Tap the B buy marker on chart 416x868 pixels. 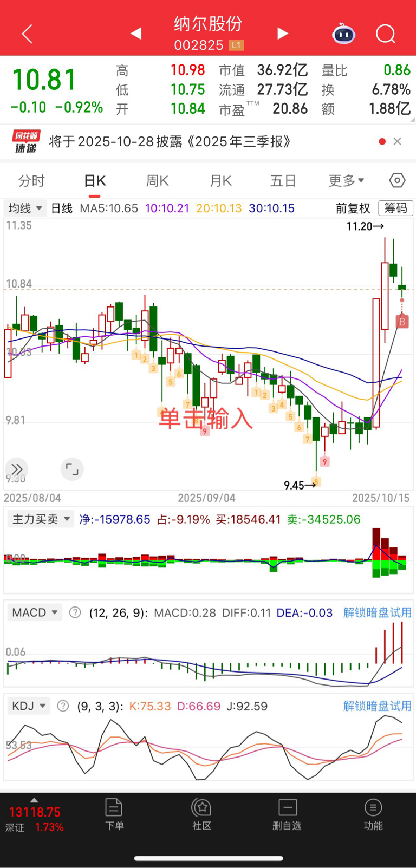click(402, 322)
